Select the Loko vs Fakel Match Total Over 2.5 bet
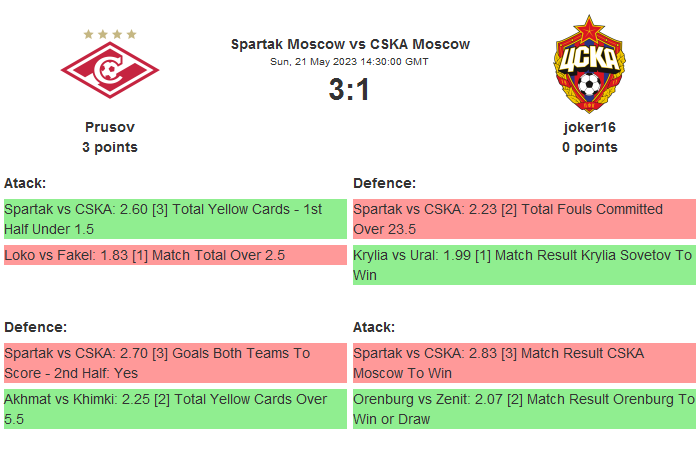The image size is (700, 460). (175, 255)
